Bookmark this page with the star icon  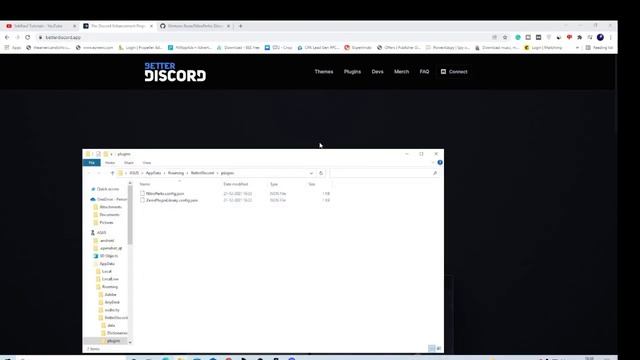pos(505,37)
